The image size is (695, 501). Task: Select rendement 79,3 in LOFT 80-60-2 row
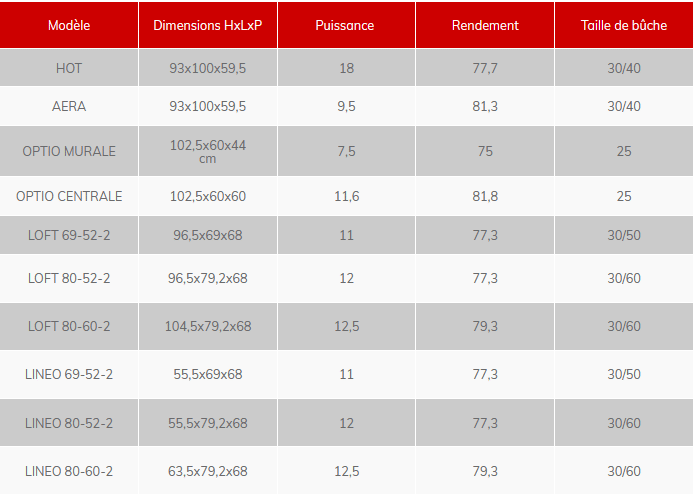(485, 326)
